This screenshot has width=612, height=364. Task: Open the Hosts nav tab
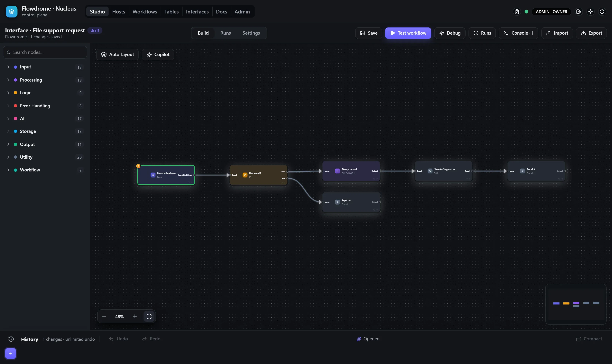(x=119, y=11)
